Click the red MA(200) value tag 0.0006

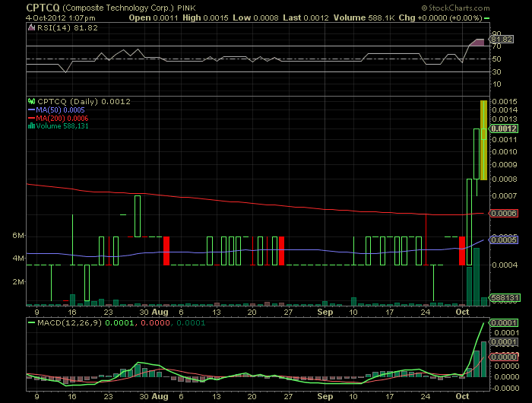tap(504, 213)
